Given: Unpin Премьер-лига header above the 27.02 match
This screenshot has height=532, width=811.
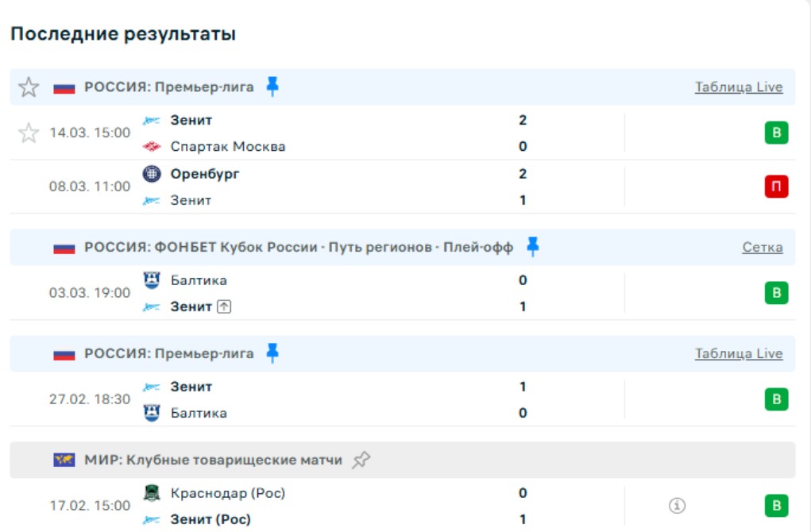Looking at the screenshot, I should pos(272,353).
